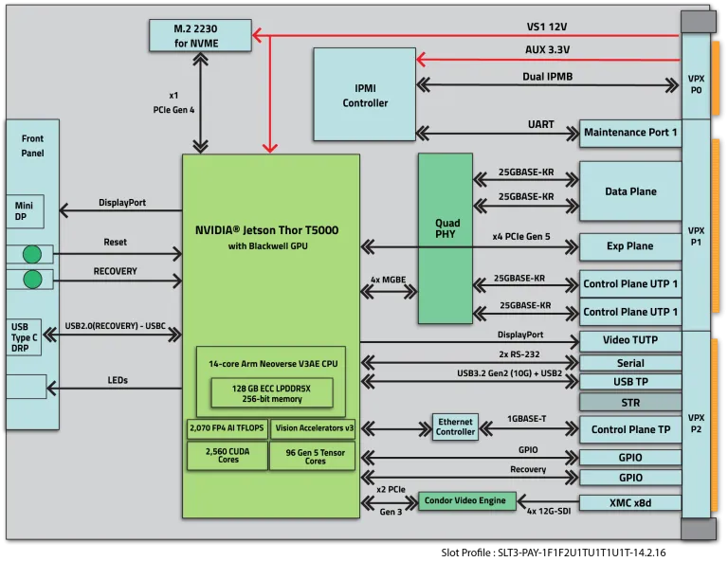Click the M.2 2230 for NVME block

point(200,35)
